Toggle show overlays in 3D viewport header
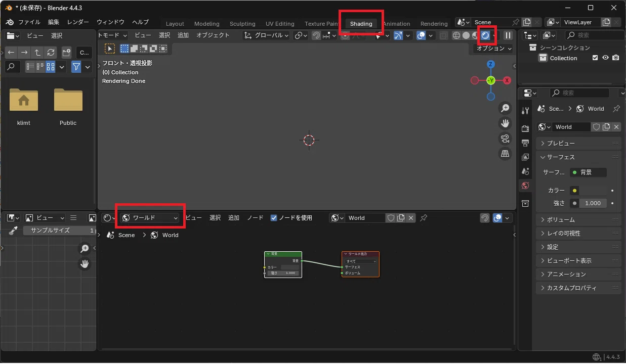Screen dimensions: 626x364 click(x=421, y=35)
